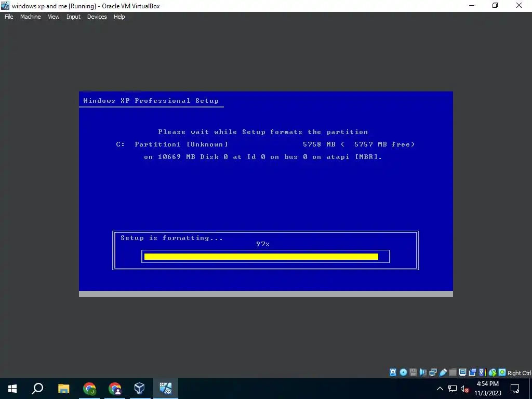
Task: Select the running XP VM taskbar button
Action: [166, 389]
